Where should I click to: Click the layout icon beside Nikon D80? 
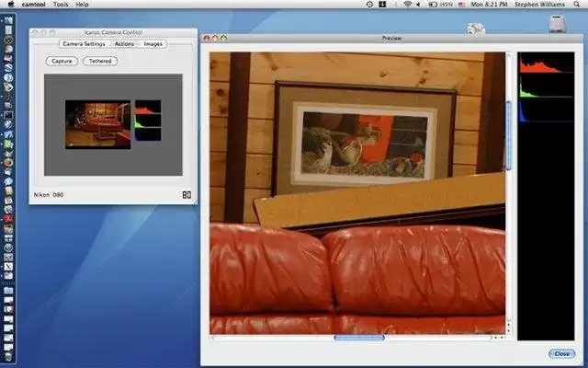(x=187, y=194)
